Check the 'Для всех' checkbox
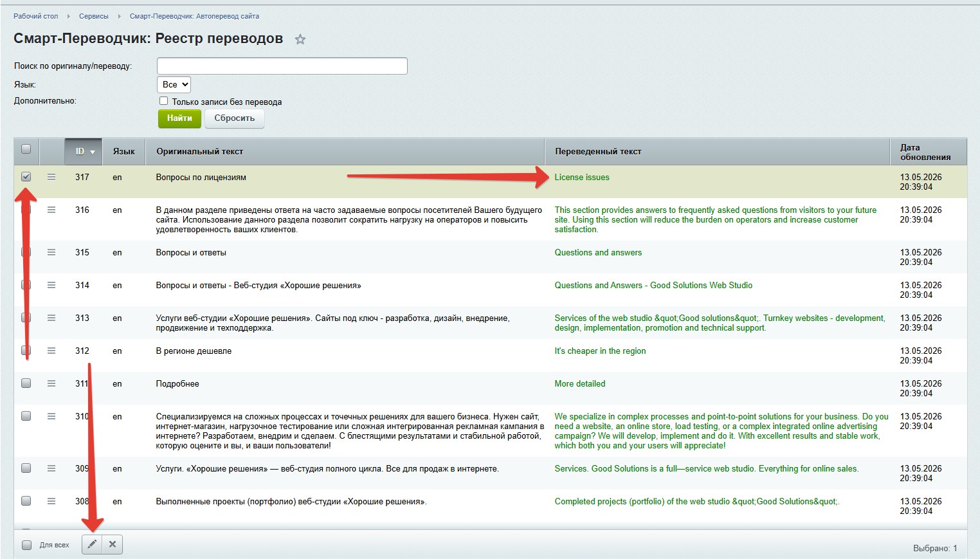 pos(26,545)
